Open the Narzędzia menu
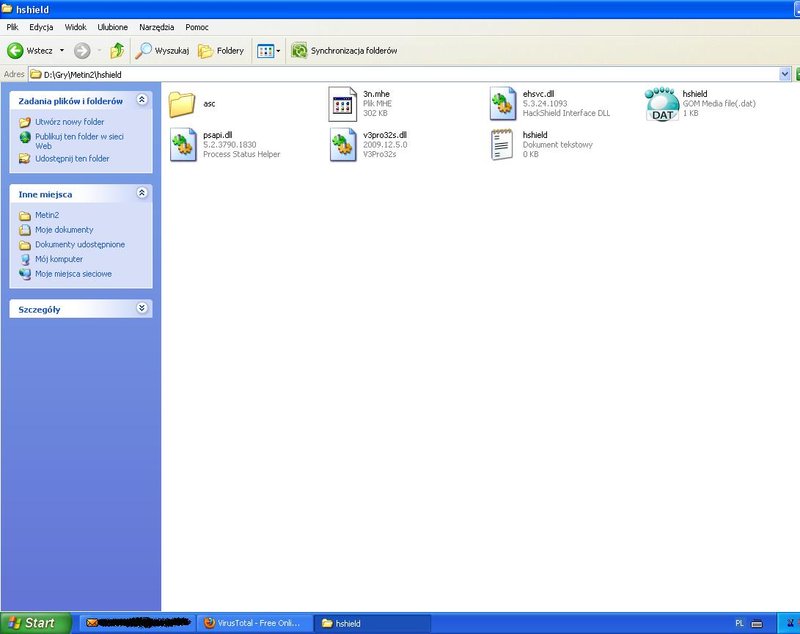 [x=157, y=27]
